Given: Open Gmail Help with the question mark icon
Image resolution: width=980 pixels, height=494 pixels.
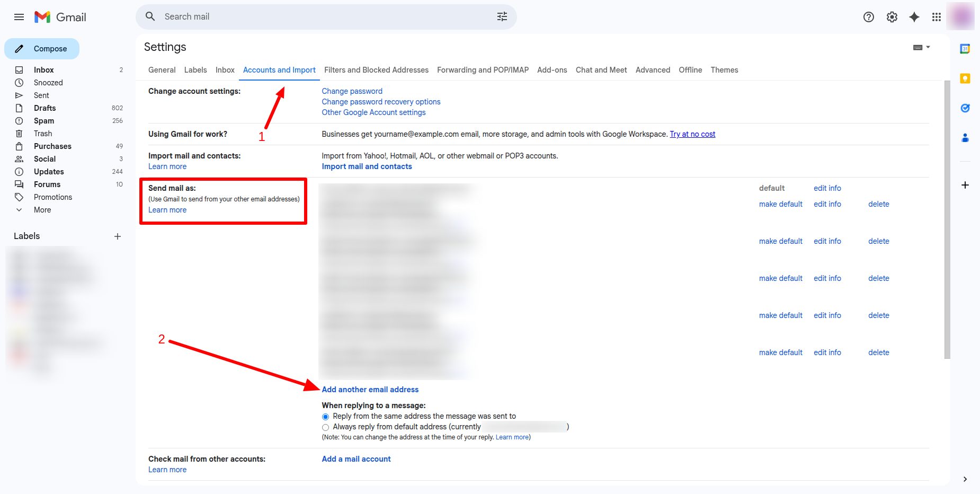Looking at the screenshot, I should 868,16.
